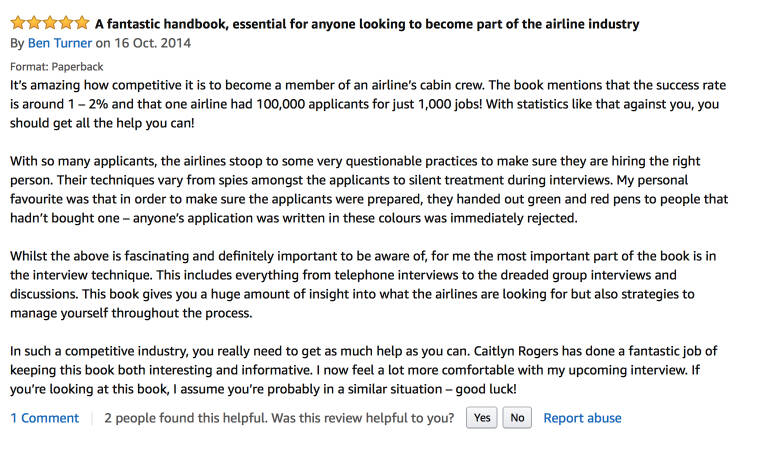Click paragraph starting 'In such a competitive industry'
Viewport: 757px width, 449px height.
point(364,370)
